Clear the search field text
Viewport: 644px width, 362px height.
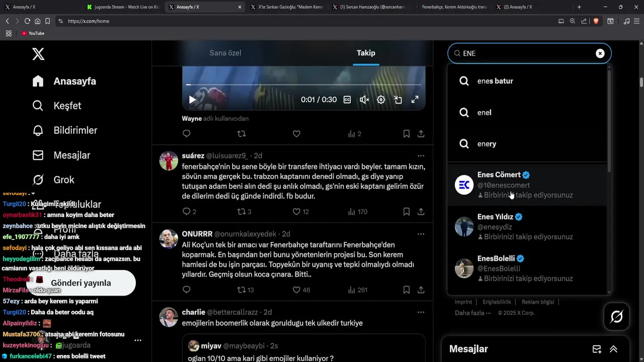coord(600,53)
